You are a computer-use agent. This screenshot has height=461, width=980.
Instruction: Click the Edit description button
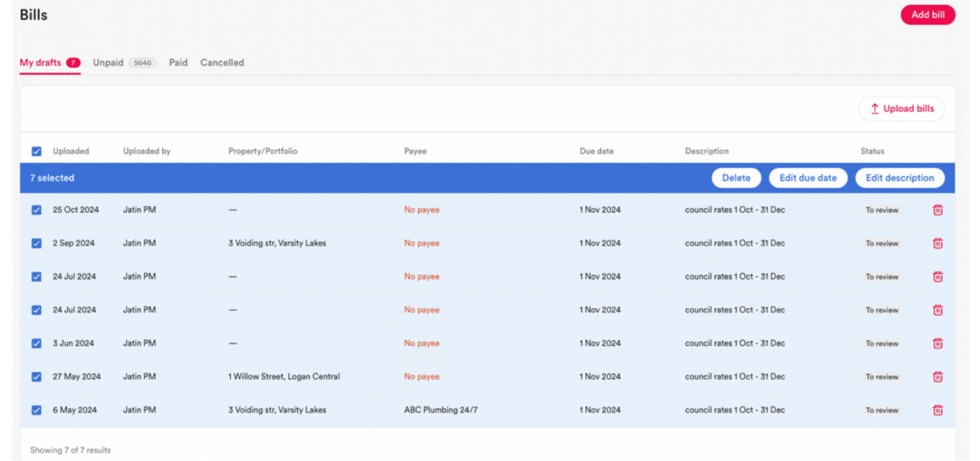900,178
